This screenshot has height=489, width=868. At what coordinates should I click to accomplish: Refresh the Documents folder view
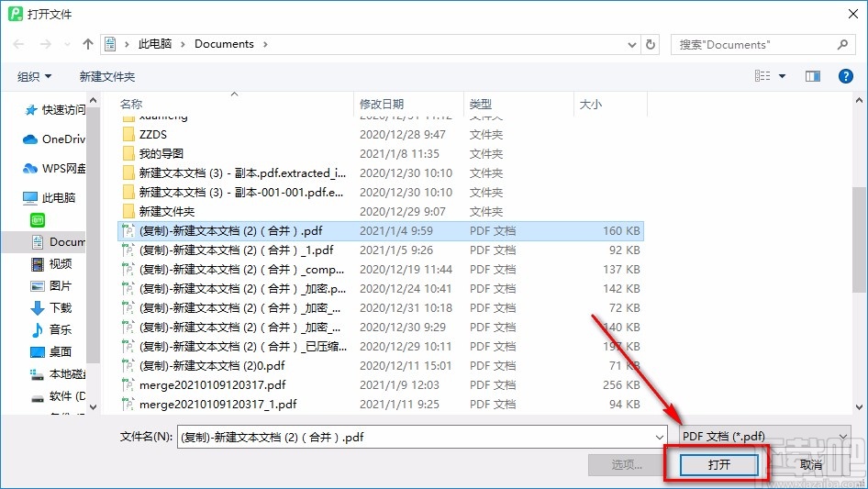[x=651, y=44]
